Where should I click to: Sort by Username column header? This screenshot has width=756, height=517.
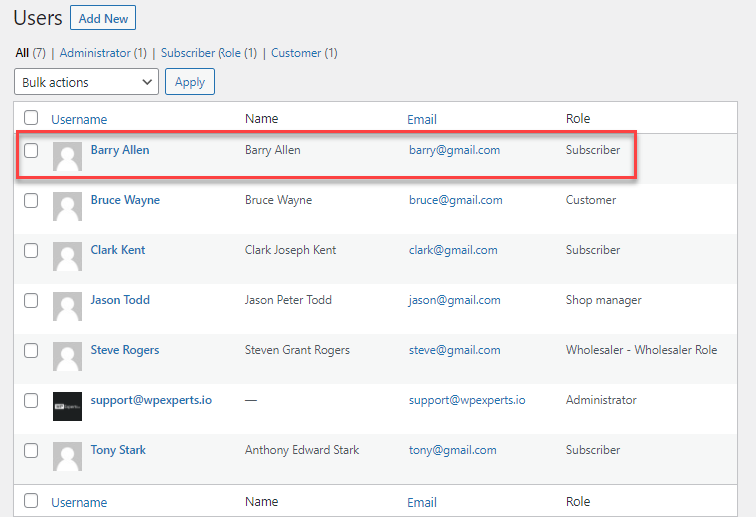pyautogui.click(x=79, y=119)
